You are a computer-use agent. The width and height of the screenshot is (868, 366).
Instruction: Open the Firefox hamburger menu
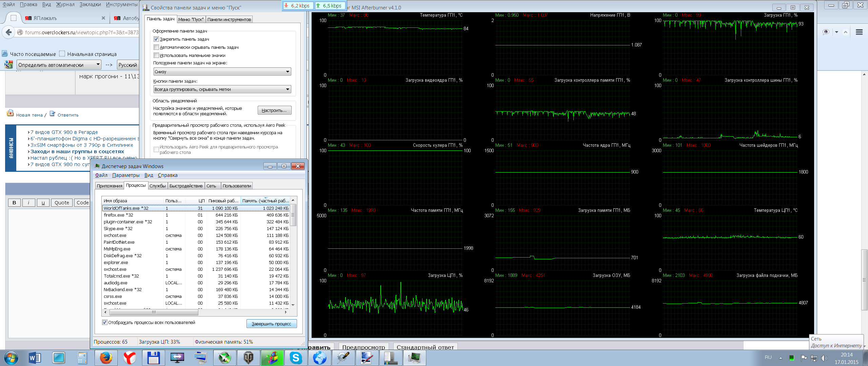[x=859, y=32]
